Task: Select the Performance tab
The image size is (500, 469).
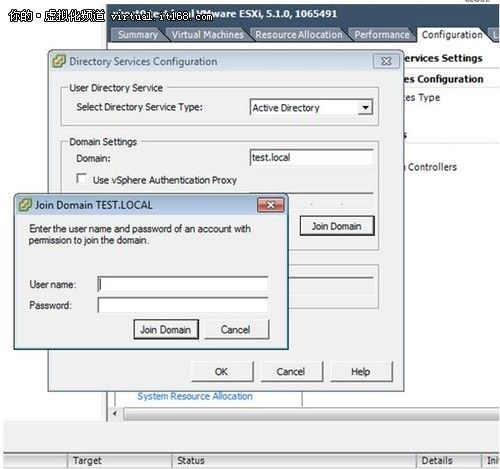Action: tap(382, 35)
